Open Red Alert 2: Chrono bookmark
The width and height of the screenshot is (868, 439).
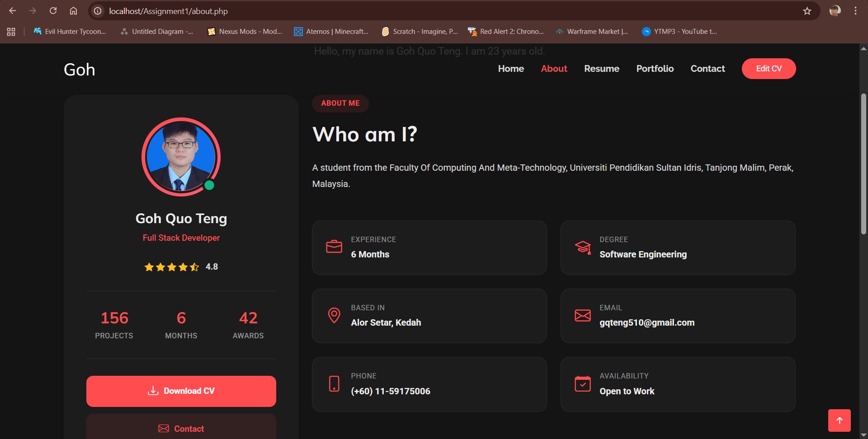click(x=506, y=32)
